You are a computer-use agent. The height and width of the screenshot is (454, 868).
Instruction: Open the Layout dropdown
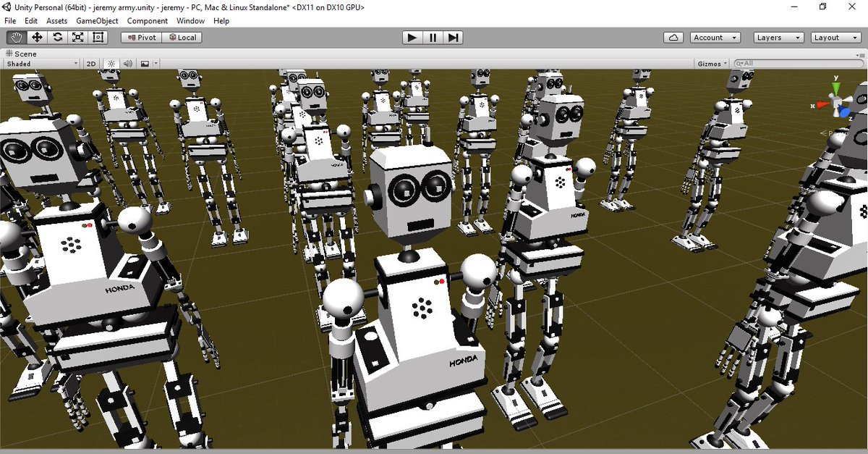coord(835,37)
